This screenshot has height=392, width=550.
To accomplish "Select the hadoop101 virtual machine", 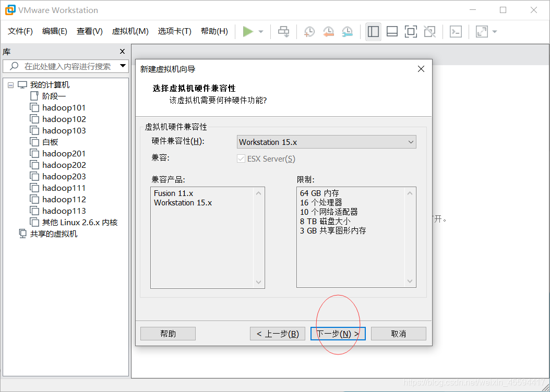I will (64, 107).
